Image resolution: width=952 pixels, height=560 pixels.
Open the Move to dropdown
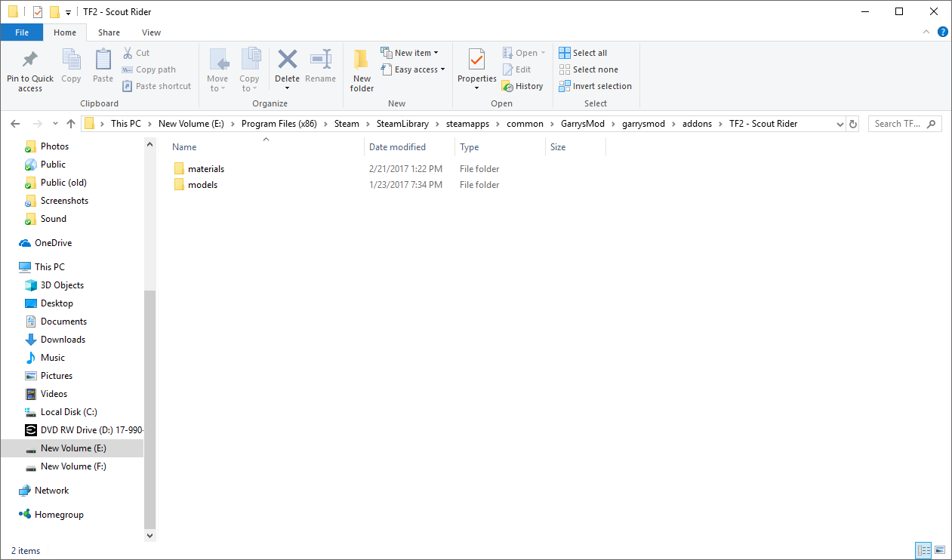pos(217,83)
